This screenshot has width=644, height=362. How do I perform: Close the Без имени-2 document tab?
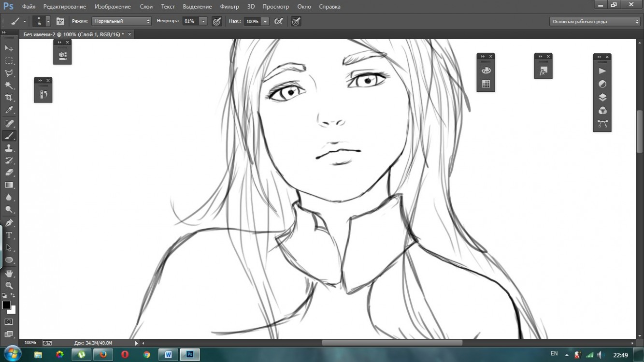129,34
